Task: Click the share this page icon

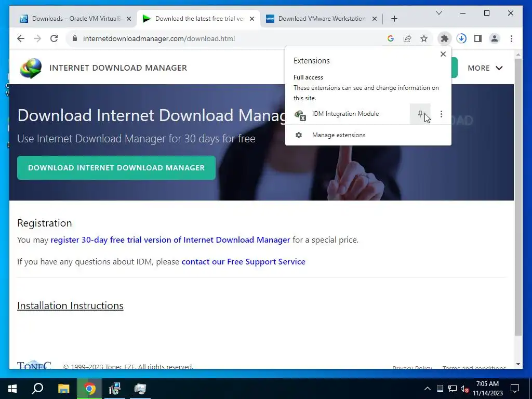Action: coord(407,38)
